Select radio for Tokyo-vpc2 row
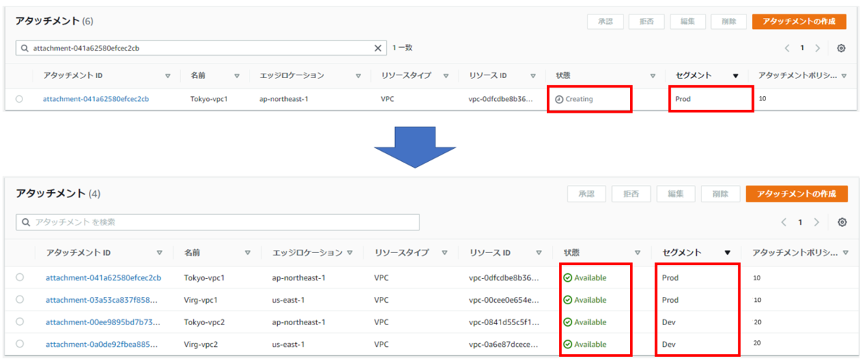868x362 pixels. pyautogui.click(x=20, y=322)
